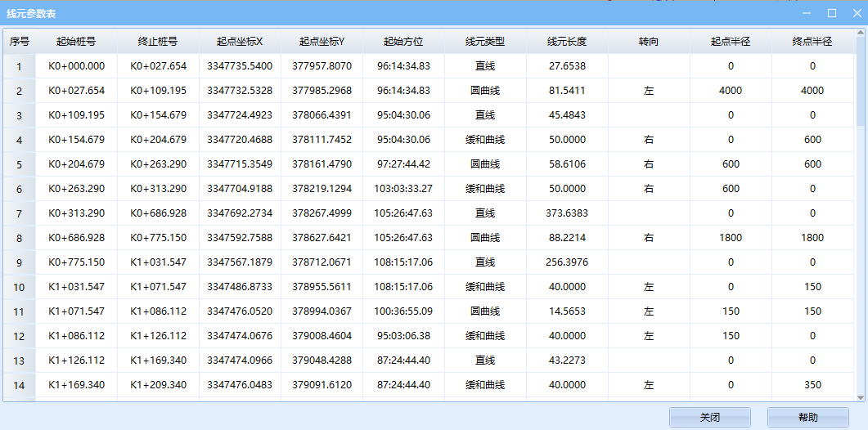Click end radius 1800 in row 8
The image size is (868, 430).
click(x=812, y=238)
